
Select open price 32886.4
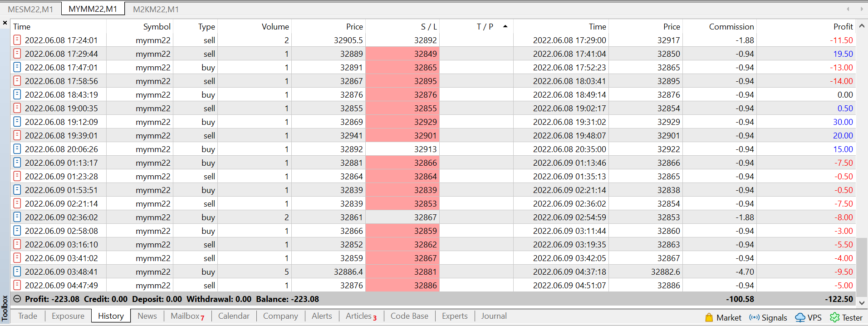348,272
